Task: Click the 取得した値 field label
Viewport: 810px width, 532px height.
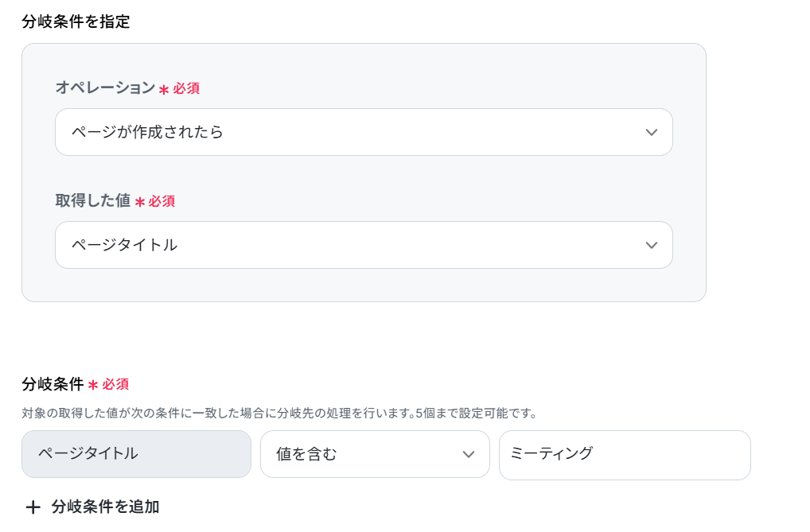Action: point(93,200)
